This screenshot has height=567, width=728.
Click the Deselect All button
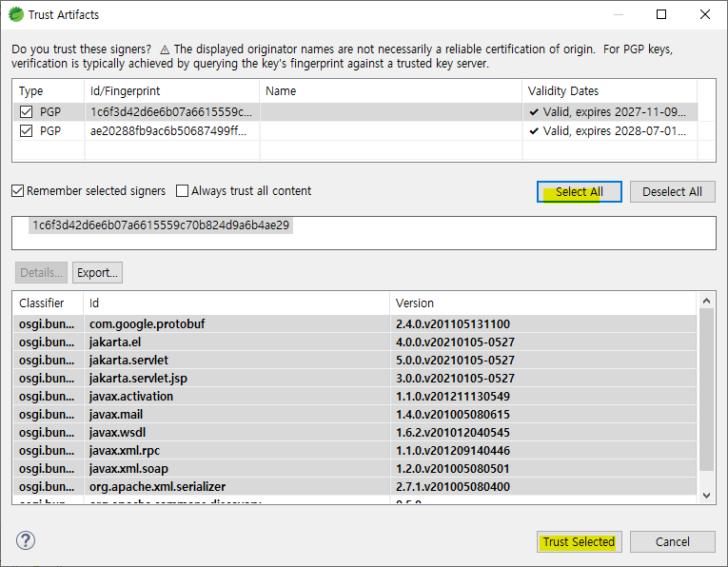point(672,191)
